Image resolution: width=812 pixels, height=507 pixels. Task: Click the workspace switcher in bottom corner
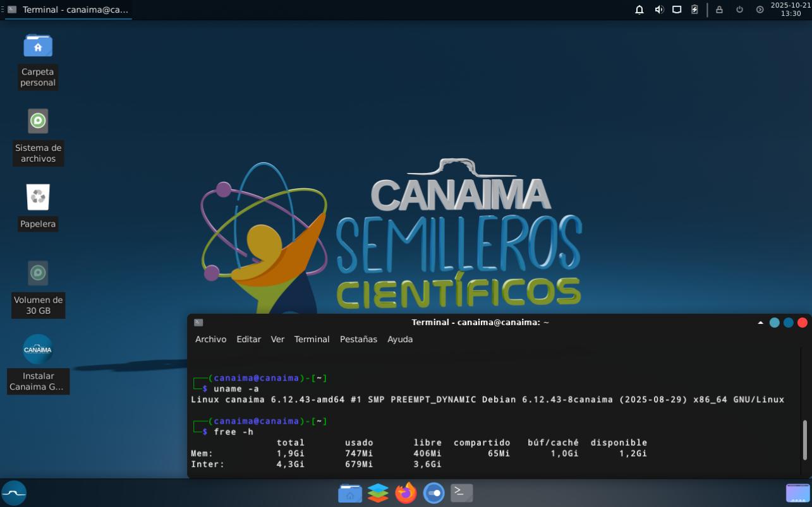(797, 493)
